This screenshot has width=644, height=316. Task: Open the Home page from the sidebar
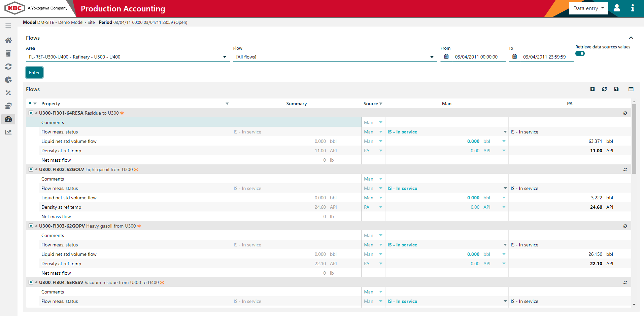click(8, 40)
